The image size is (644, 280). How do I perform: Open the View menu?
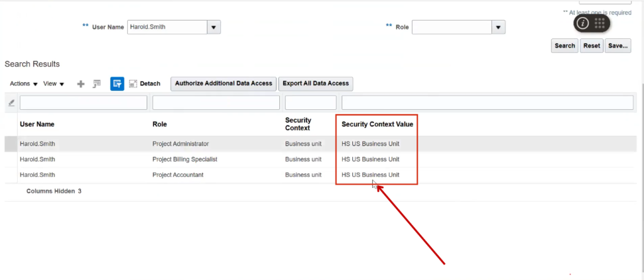point(53,84)
